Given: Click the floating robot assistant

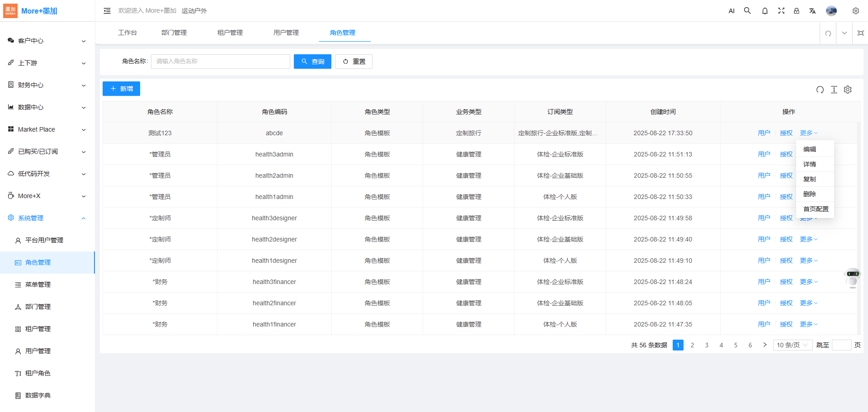Looking at the screenshot, I should pos(853,277).
